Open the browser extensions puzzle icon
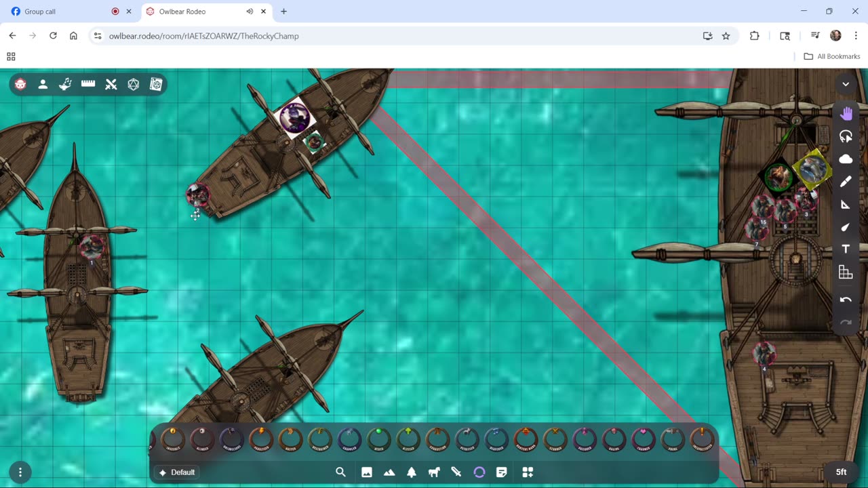Screen dimensions: 868x488 point(754,36)
